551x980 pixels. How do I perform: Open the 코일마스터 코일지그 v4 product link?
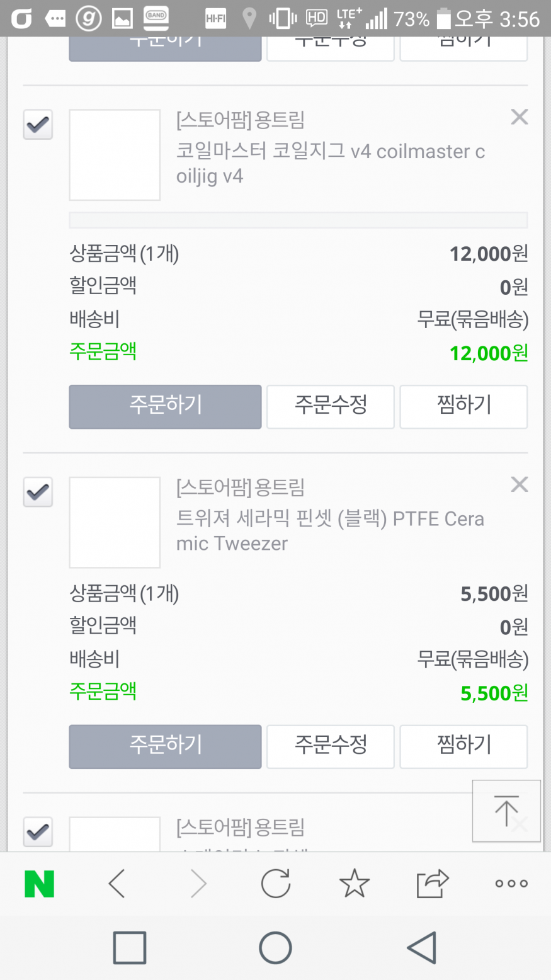(330, 164)
